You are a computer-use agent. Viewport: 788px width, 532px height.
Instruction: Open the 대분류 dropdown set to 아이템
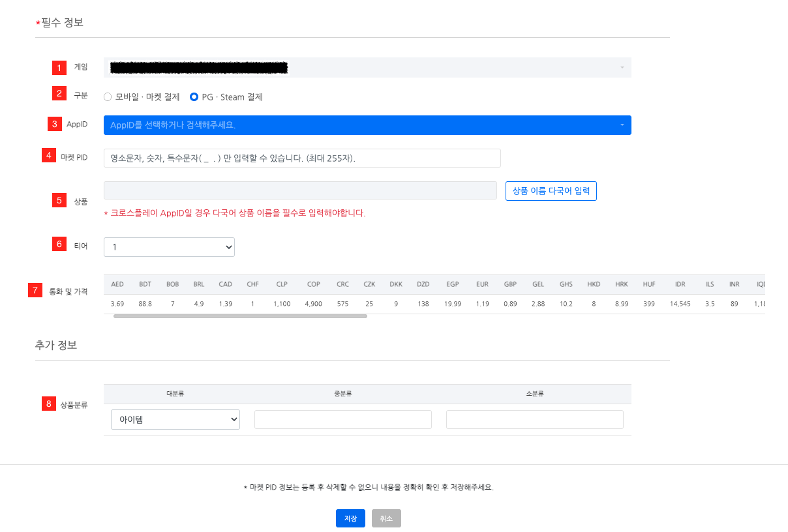click(175, 420)
